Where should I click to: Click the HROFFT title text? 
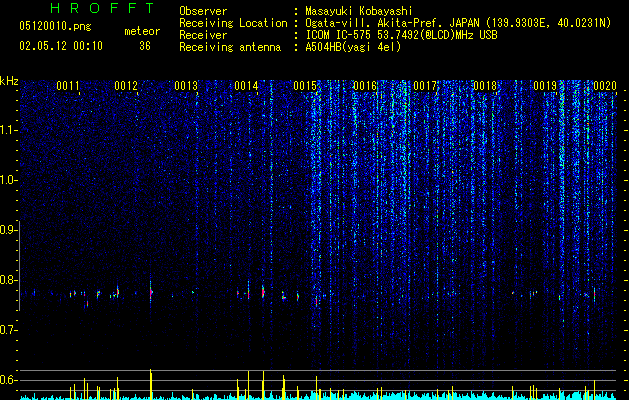[102, 8]
